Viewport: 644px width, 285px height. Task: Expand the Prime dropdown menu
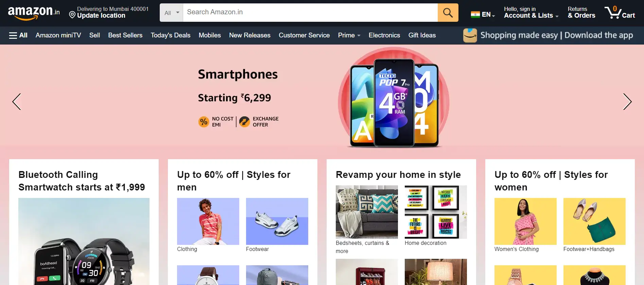pyautogui.click(x=349, y=35)
